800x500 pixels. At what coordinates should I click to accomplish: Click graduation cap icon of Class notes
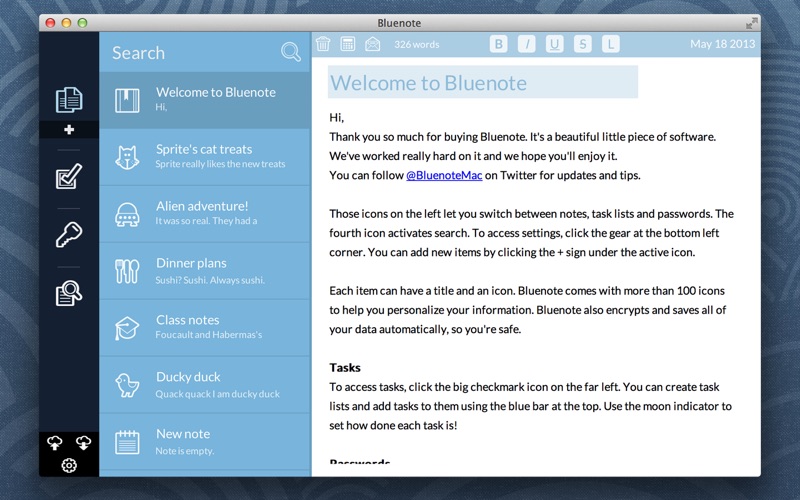coord(127,328)
